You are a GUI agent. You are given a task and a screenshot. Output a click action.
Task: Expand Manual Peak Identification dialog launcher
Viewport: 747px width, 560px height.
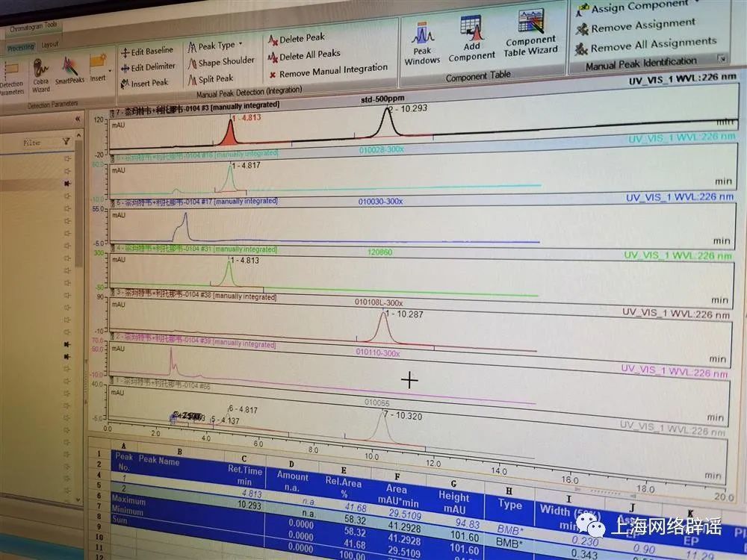722,58
